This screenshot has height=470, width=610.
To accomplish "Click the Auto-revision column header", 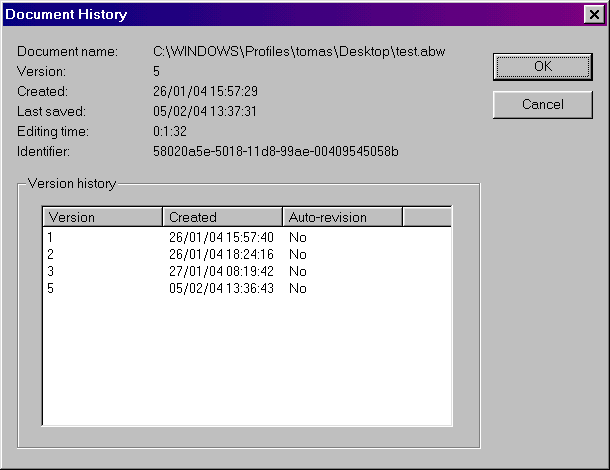I will pyautogui.click(x=342, y=217).
